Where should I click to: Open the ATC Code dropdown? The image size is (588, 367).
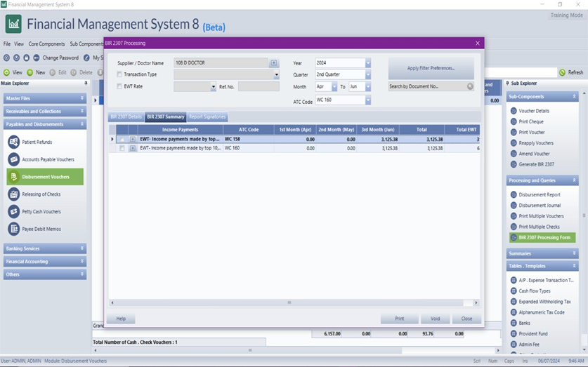(x=367, y=100)
